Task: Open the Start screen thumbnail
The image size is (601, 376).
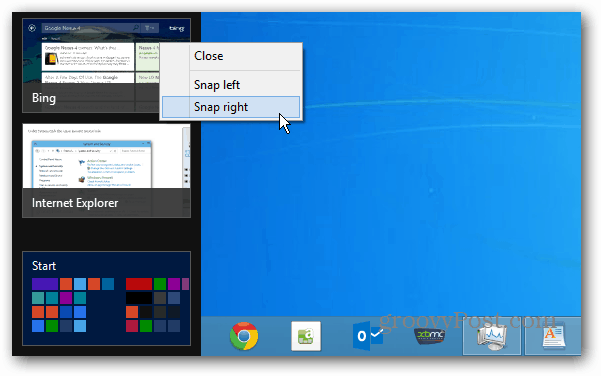Action: (x=107, y=299)
